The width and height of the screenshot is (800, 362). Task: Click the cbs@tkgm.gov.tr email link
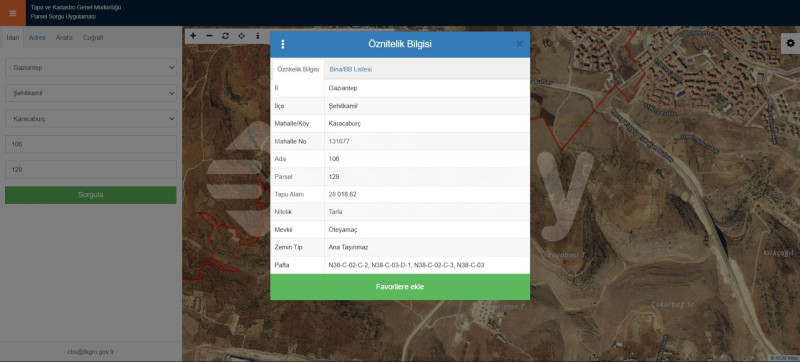click(x=90, y=352)
